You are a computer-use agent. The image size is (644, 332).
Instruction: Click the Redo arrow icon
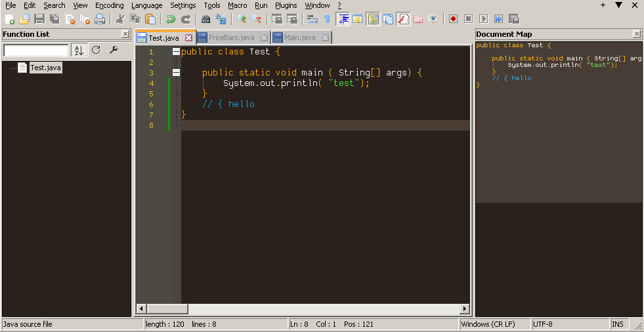tap(186, 19)
